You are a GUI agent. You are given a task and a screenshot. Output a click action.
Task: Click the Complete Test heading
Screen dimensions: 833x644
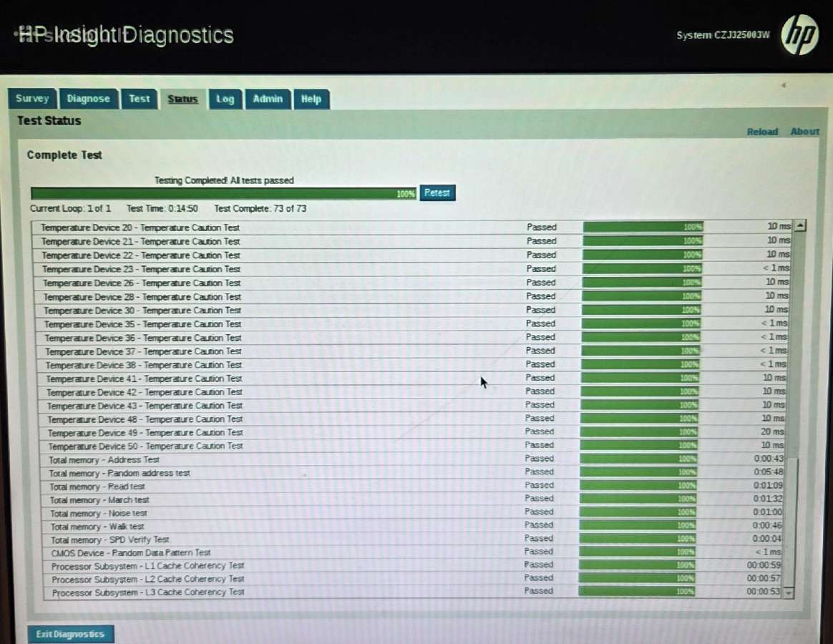(x=64, y=155)
